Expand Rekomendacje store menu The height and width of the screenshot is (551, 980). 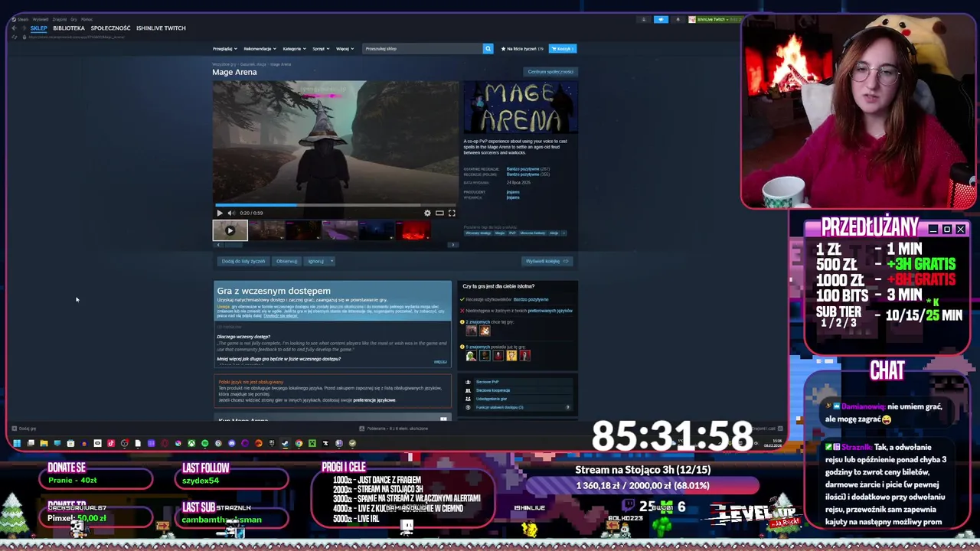[259, 48]
